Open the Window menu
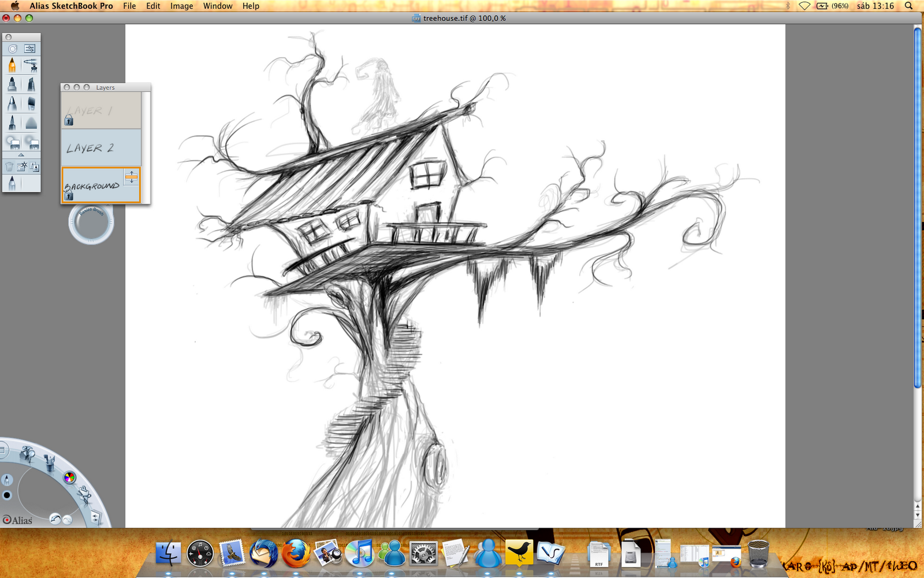This screenshot has width=924, height=578. (x=218, y=6)
